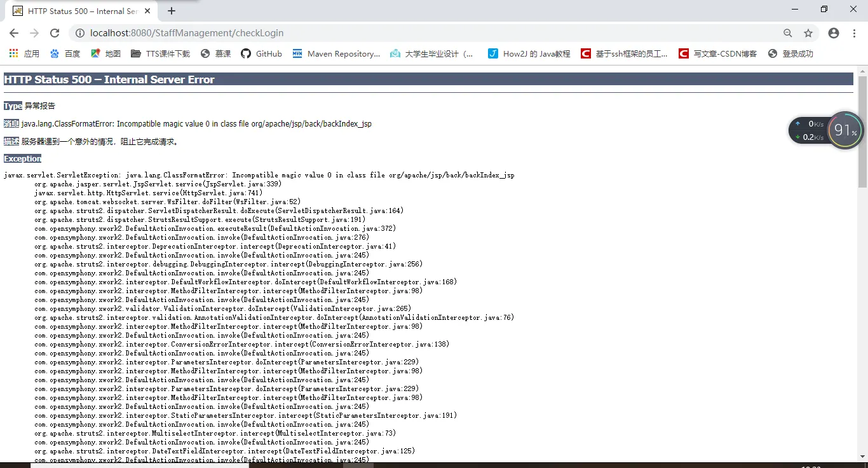
Task: Open the 写文章-CSDN博客 bookmark
Action: tap(717, 53)
